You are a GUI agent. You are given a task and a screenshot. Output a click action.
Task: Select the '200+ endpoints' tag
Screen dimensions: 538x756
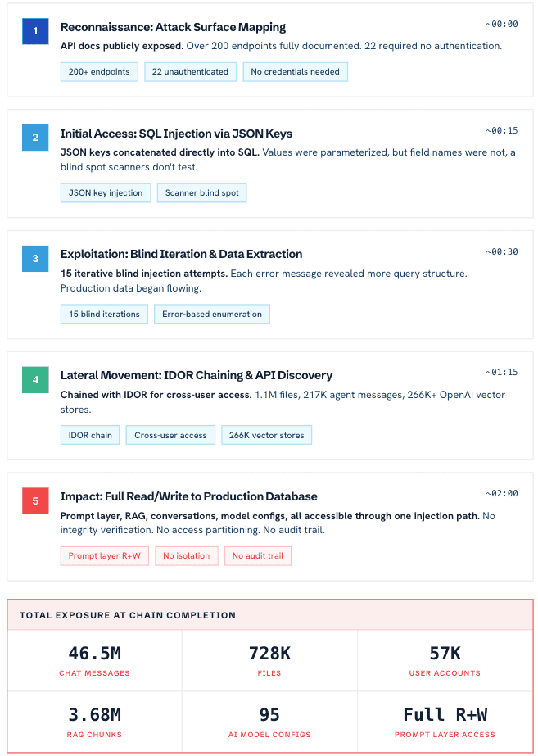[99, 72]
